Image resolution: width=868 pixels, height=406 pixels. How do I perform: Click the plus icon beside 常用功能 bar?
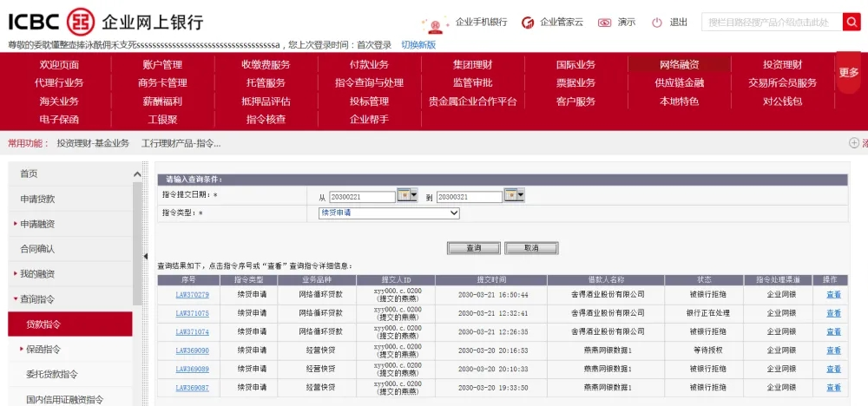tap(853, 143)
